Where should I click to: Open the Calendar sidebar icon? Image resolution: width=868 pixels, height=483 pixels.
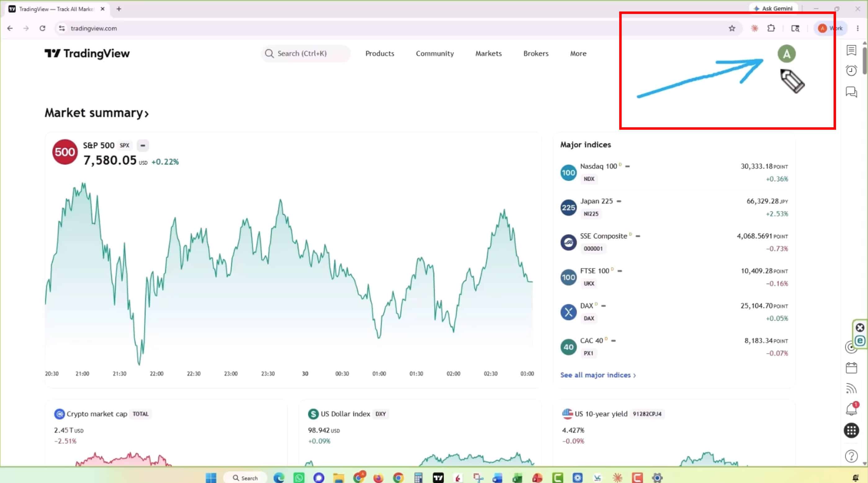852,368
